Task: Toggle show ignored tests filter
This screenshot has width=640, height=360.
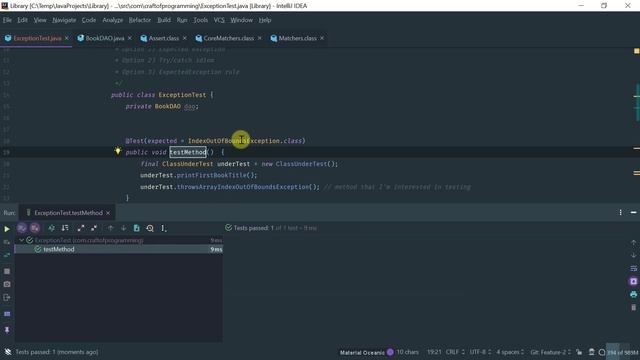Action: tap(35, 228)
